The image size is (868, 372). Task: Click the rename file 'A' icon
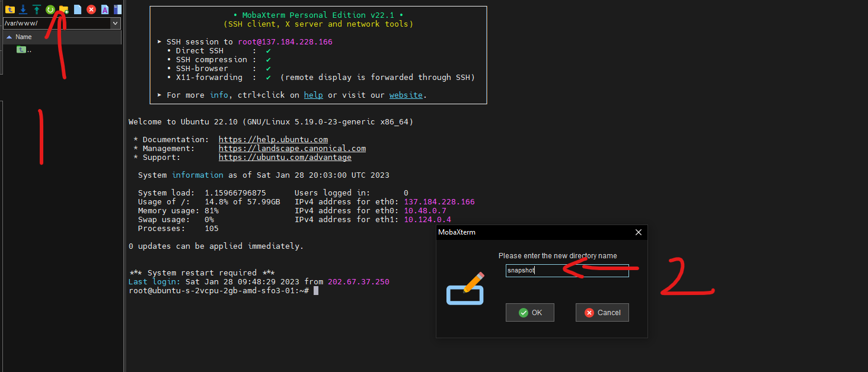click(x=105, y=9)
